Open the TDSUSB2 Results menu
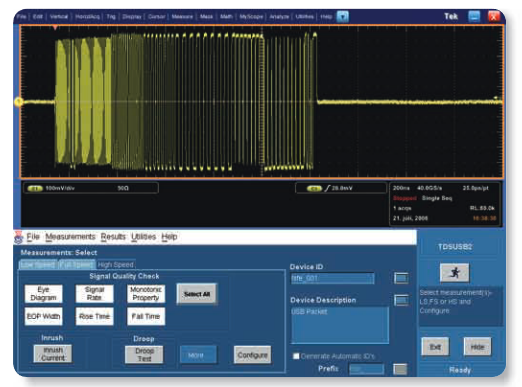 113,237
